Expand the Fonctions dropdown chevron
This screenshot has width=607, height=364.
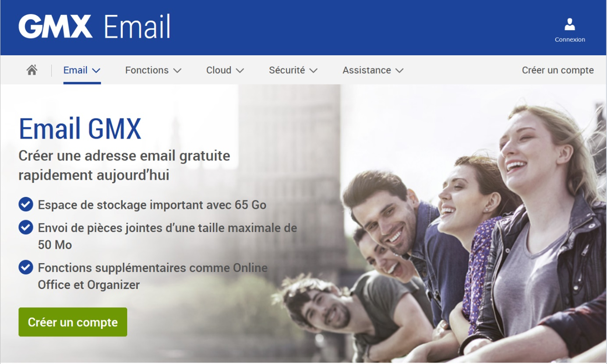177,70
